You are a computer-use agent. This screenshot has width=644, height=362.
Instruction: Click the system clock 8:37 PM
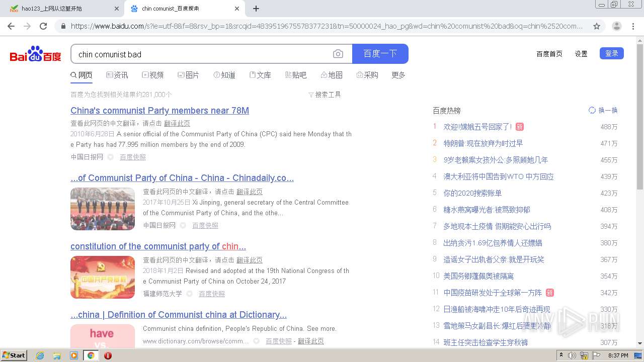618,355
